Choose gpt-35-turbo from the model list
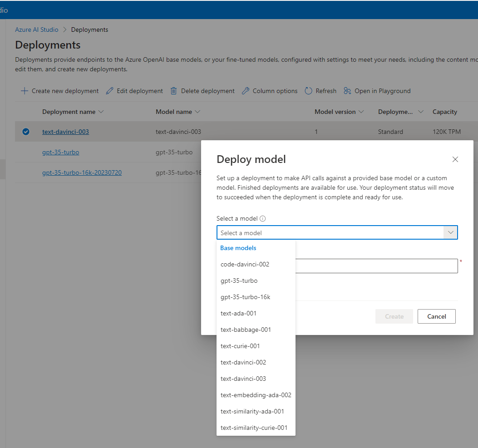The width and height of the screenshot is (478, 448). pos(256,281)
